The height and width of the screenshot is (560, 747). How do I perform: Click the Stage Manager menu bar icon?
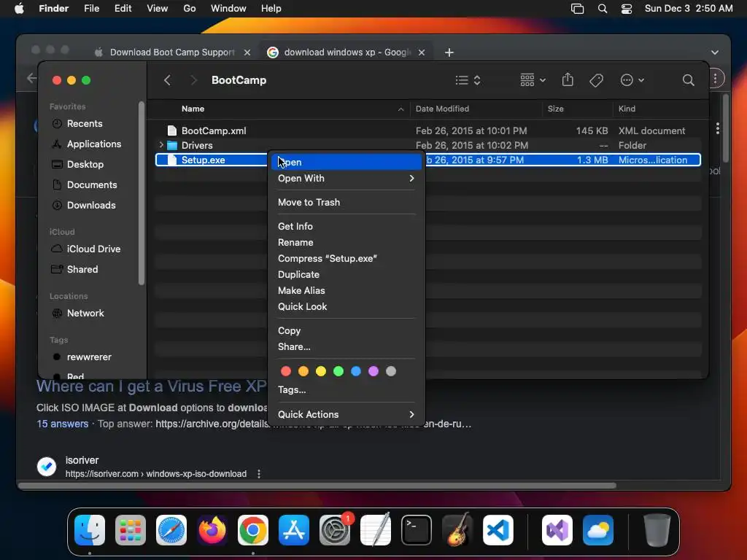coord(578,9)
